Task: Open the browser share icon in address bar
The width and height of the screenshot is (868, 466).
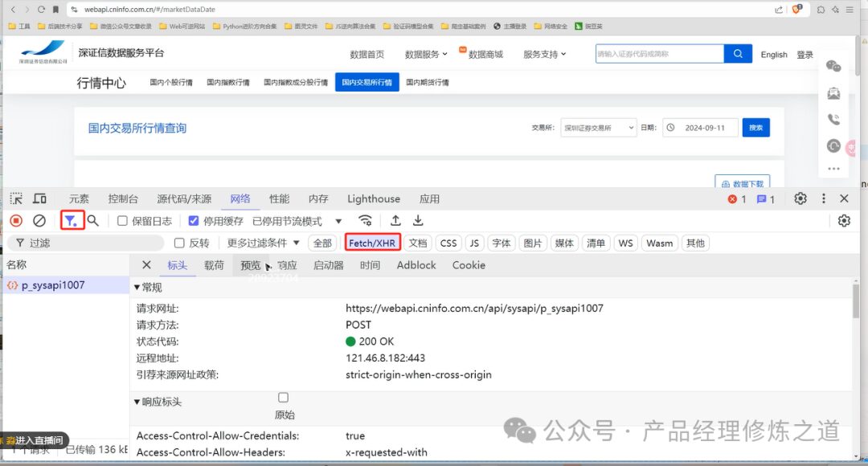Action: tap(779, 10)
